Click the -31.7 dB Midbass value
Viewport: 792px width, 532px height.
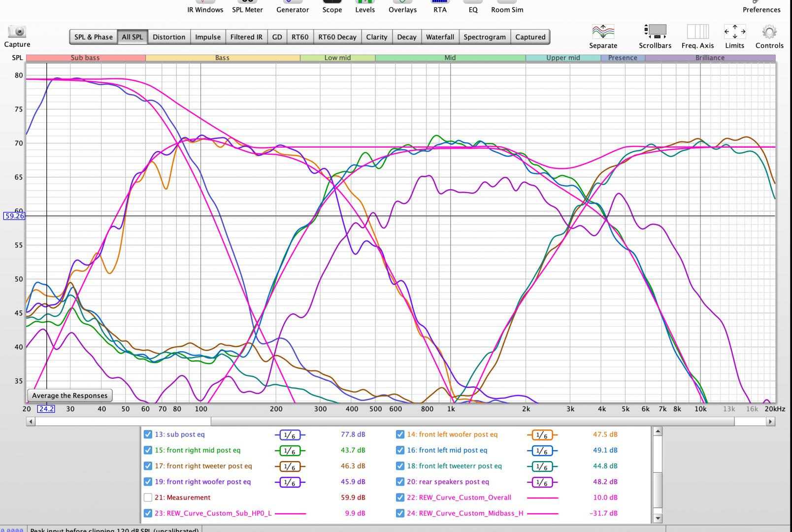pos(603,513)
